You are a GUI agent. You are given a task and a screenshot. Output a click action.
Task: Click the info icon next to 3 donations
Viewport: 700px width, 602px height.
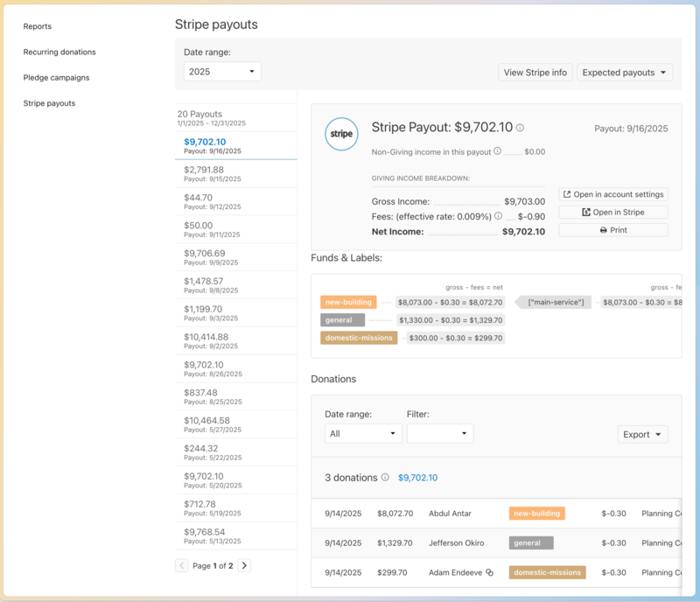tap(384, 478)
